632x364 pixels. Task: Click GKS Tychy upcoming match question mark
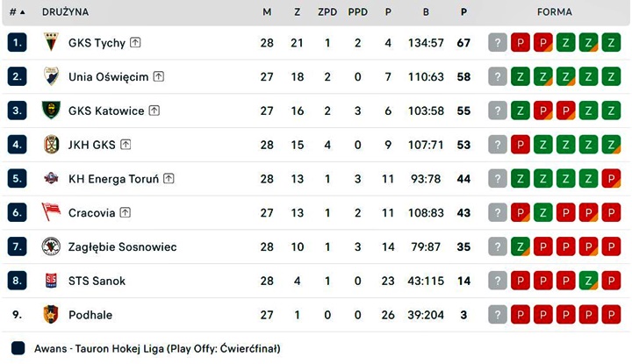point(498,43)
